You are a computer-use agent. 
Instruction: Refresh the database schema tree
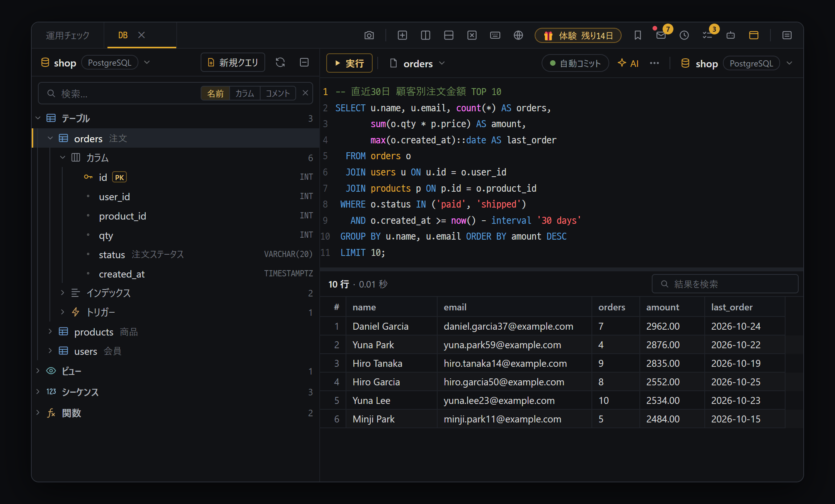pos(280,62)
